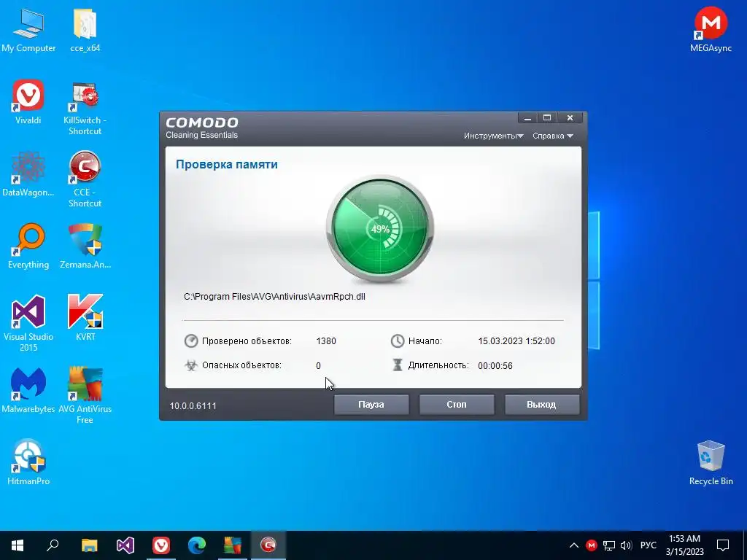Launch HitmanPro desktop shortcut
Viewport: 747px width, 560px height.
28,462
